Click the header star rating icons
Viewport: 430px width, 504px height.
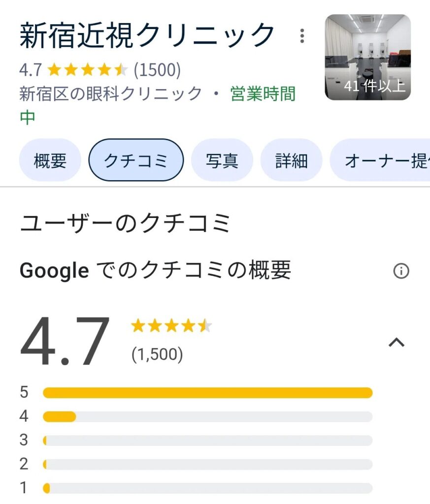click(88, 70)
